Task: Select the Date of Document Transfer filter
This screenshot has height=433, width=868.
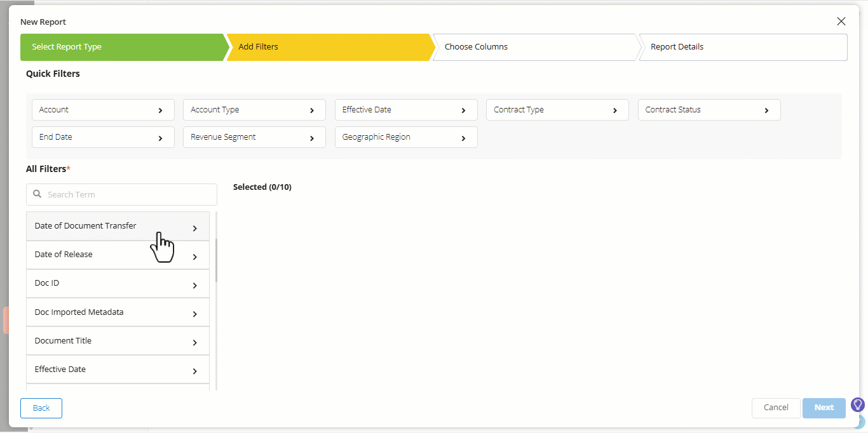Action: (118, 226)
